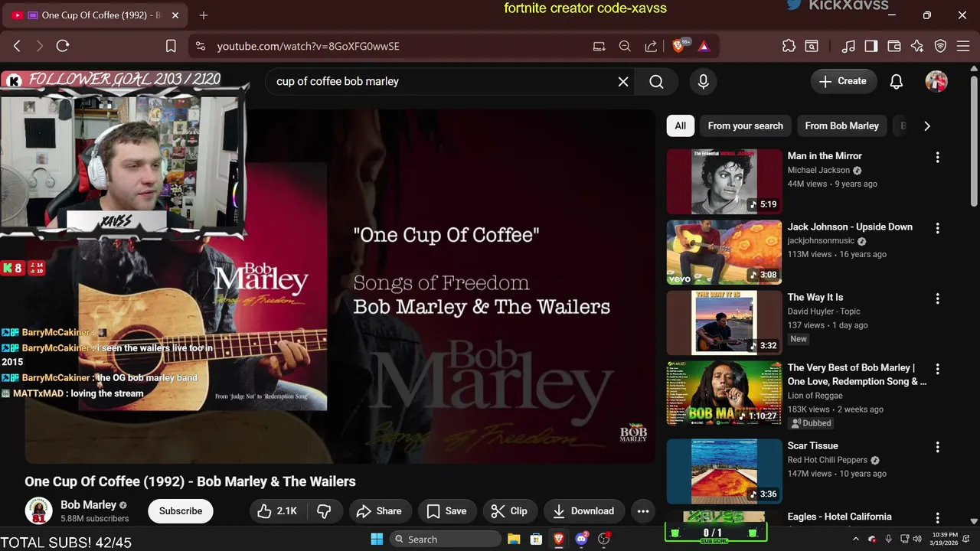980x551 pixels.
Task: Select the One Cup Of Coffee tab
Action: (x=96, y=15)
